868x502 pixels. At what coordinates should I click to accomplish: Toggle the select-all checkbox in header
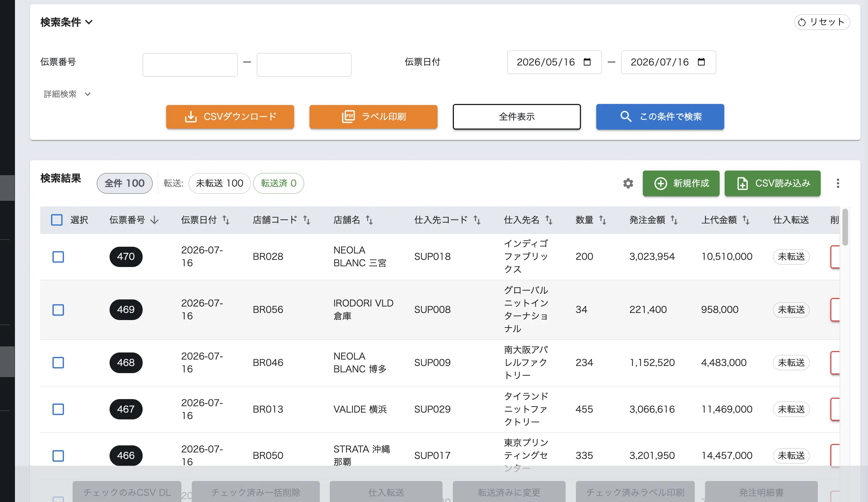click(57, 220)
